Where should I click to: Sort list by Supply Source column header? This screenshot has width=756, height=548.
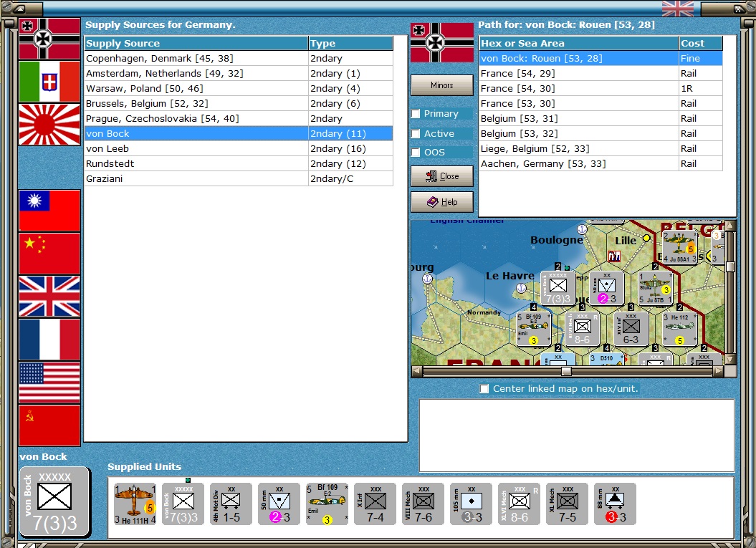tap(196, 44)
